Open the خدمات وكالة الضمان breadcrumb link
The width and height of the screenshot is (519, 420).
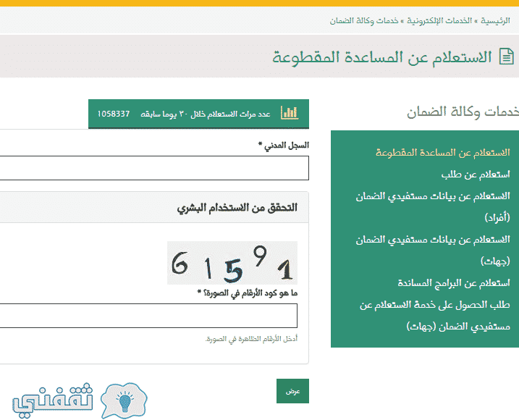[364, 21]
